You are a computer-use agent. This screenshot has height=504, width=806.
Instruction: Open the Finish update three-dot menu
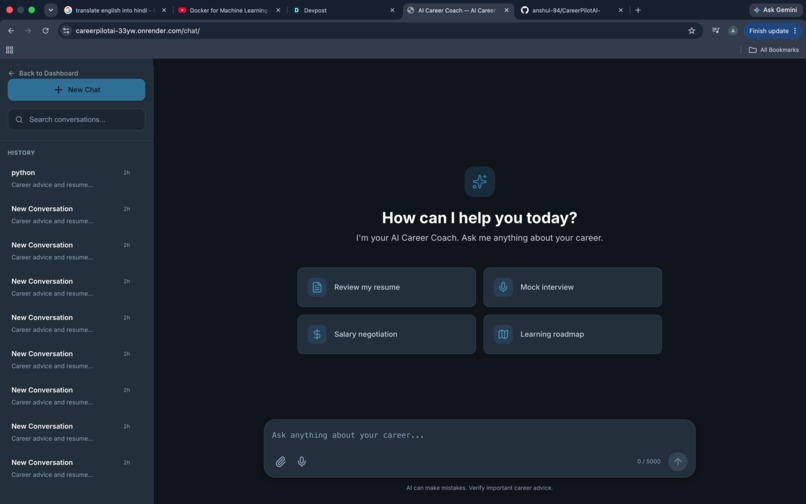point(795,31)
